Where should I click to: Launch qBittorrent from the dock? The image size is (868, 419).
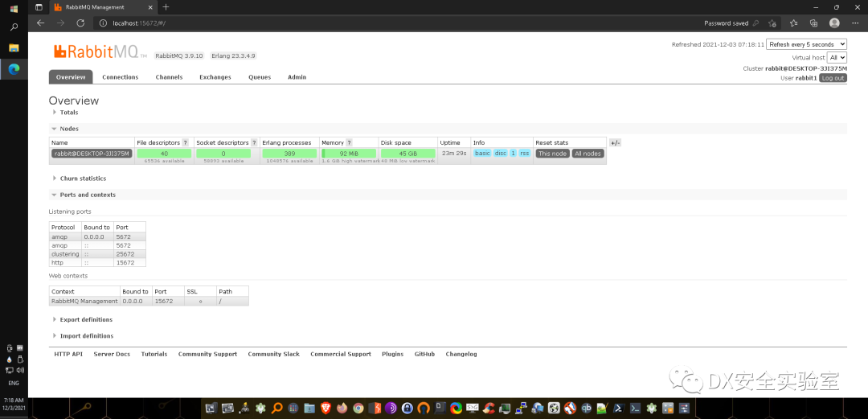click(586, 409)
